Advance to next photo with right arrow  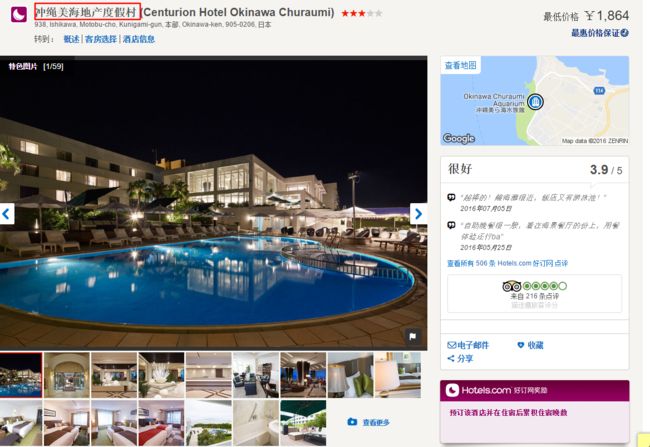click(418, 214)
